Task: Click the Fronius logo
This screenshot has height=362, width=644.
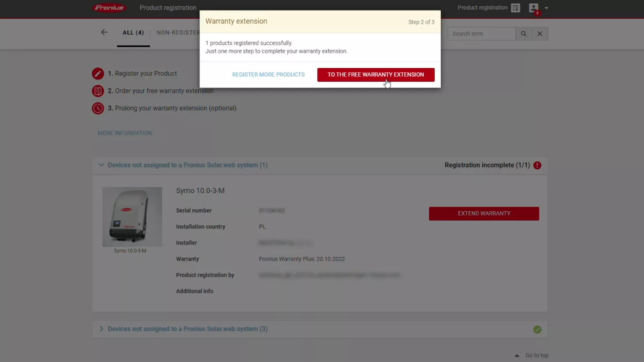Action: click(109, 8)
